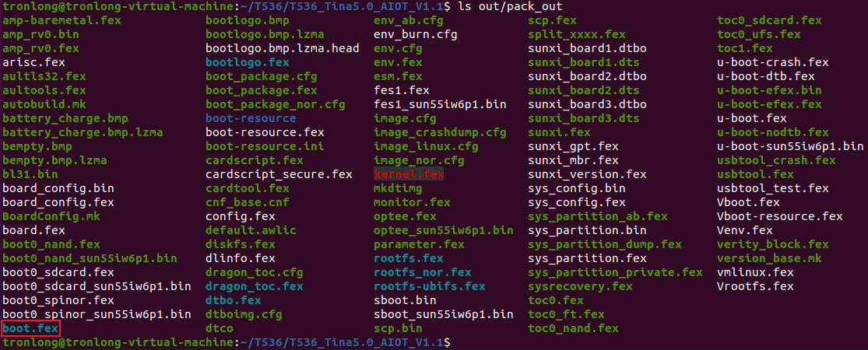Select the BoardConfig.mk filename

tap(51, 216)
